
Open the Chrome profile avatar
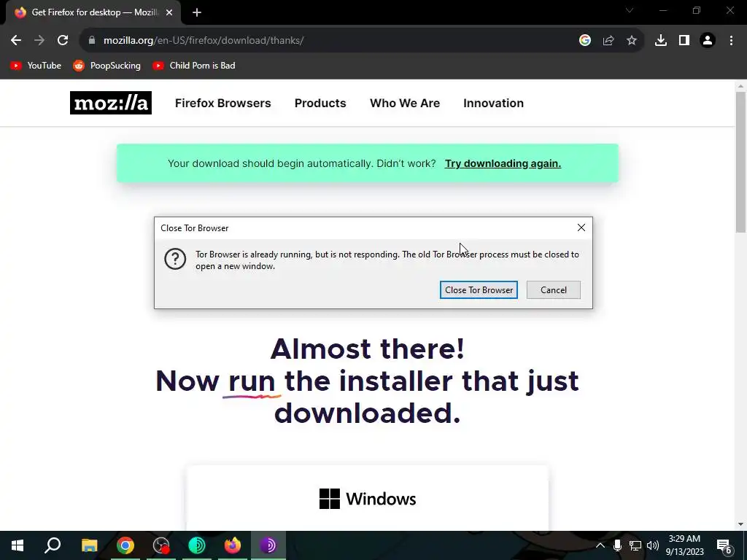pyautogui.click(x=708, y=41)
